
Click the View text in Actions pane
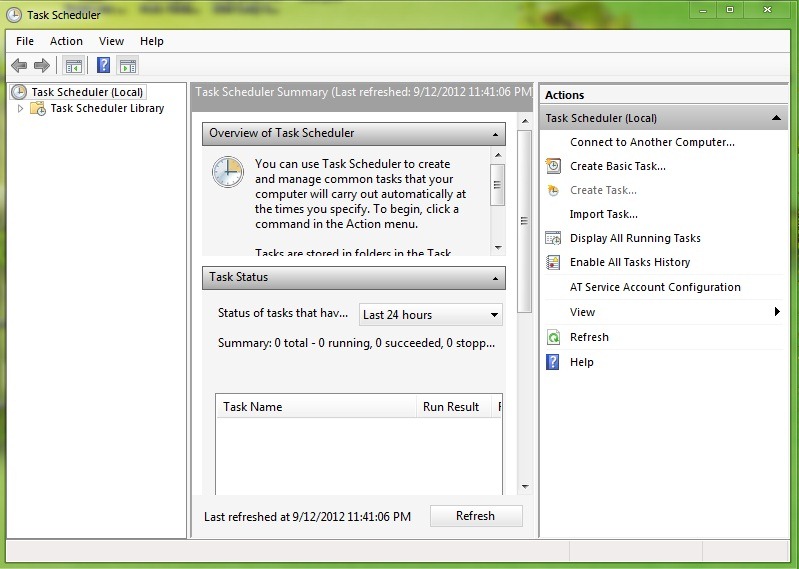pyautogui.click(x=582, y=312)
